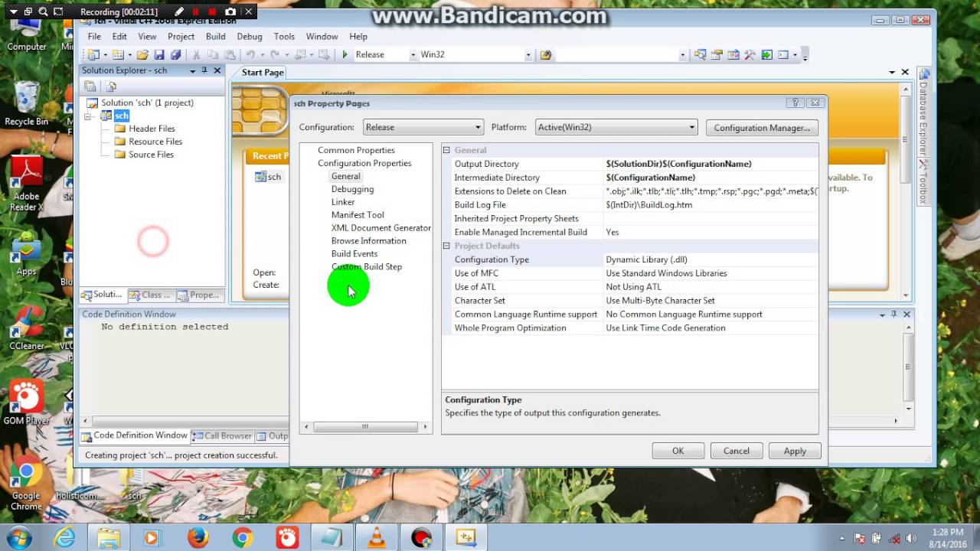
Task: Open the Debug menu
Action: coord(250,36)
